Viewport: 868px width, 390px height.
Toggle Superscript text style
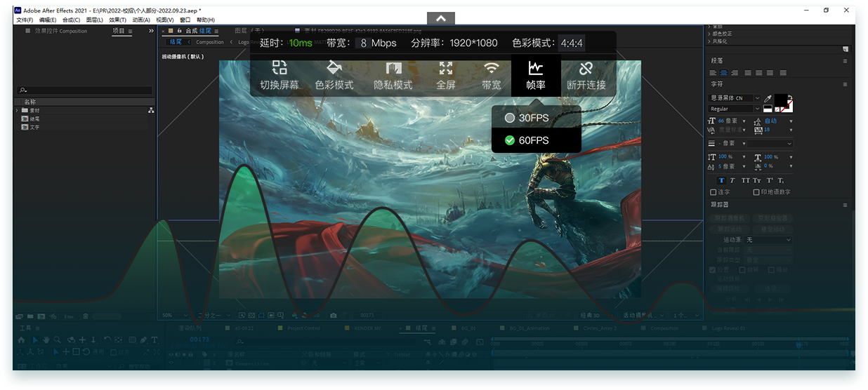click(x=770, y=181)
